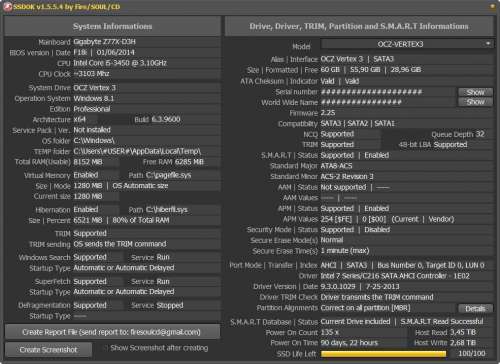500x364 pixels.
Task: Select free space 28,96 GB
Action: 406,70
